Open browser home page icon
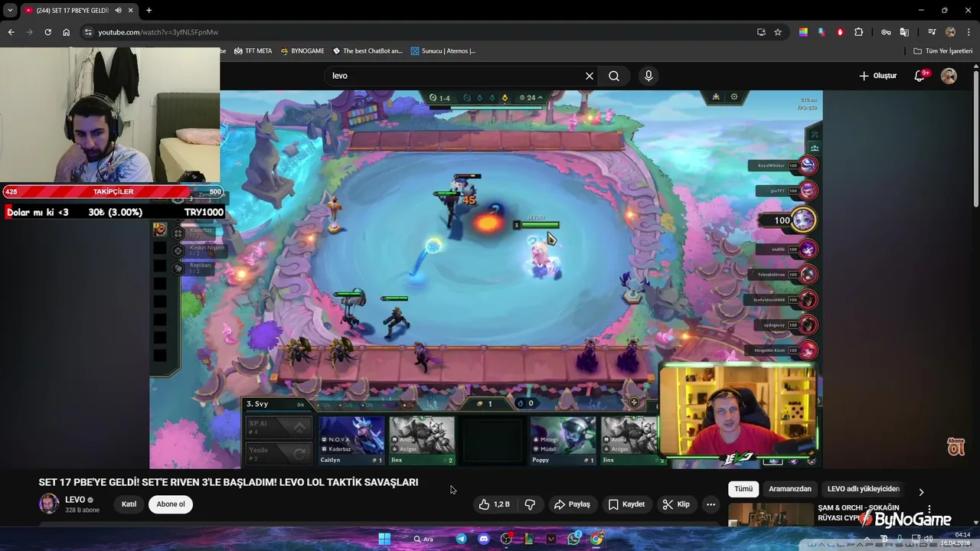Viewport: 980px width, 551px height. tap(66, 32)
